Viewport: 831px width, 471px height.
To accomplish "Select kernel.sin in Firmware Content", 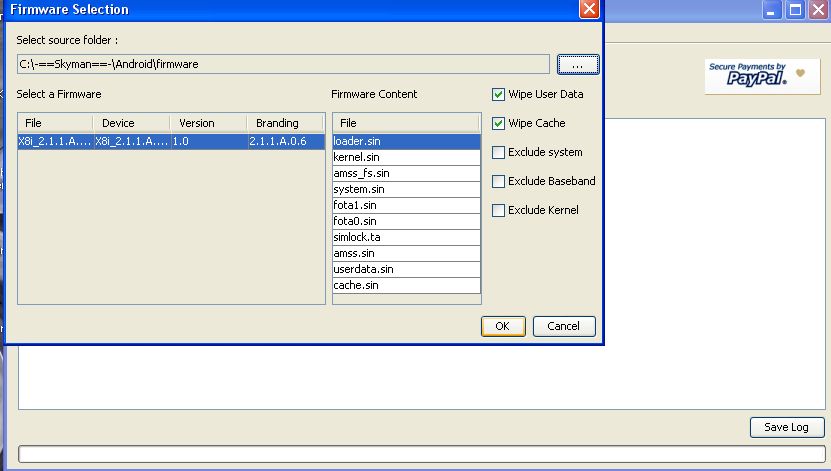I will tap(406, 158).
